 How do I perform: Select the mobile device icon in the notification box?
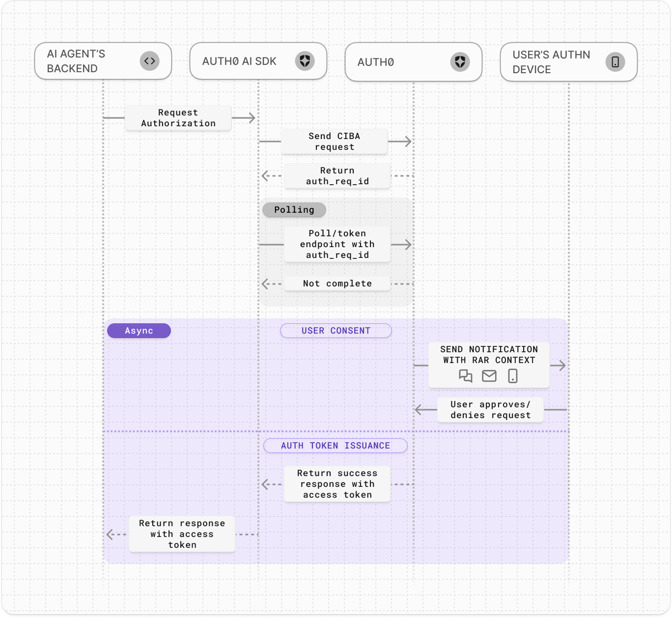(512, 376)
